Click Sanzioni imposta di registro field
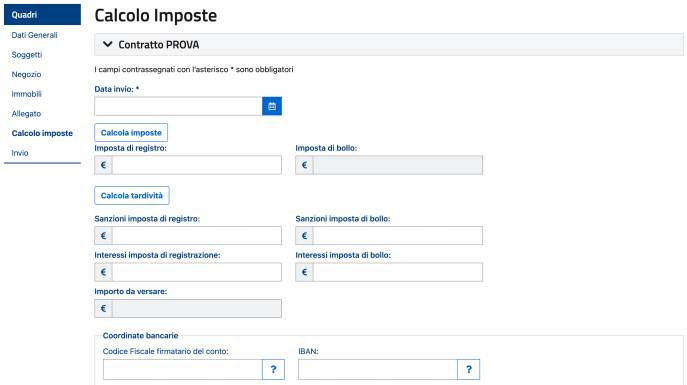 pos(197,236)
